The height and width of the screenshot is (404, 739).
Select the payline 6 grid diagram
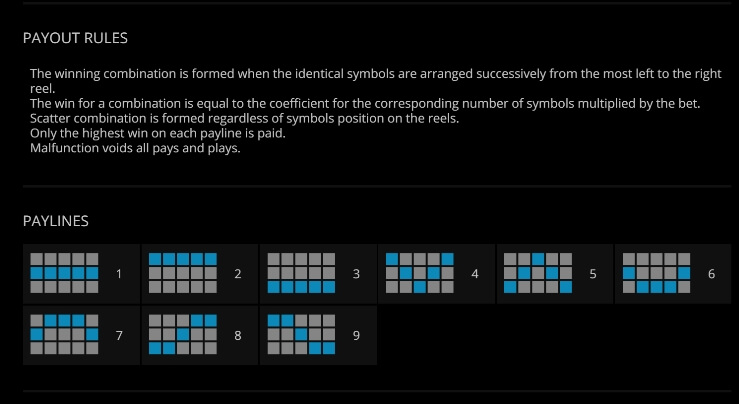657,273
